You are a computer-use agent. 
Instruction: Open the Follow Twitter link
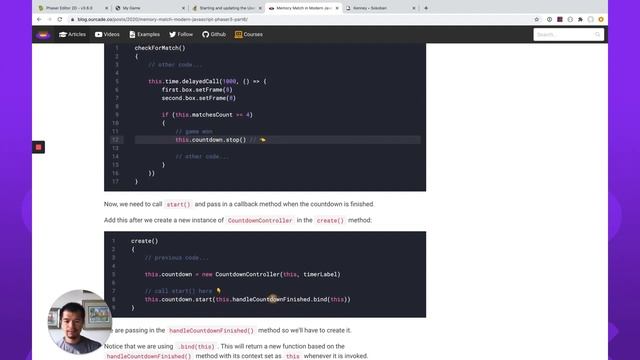pyautogui.click(x=181, y=35)
